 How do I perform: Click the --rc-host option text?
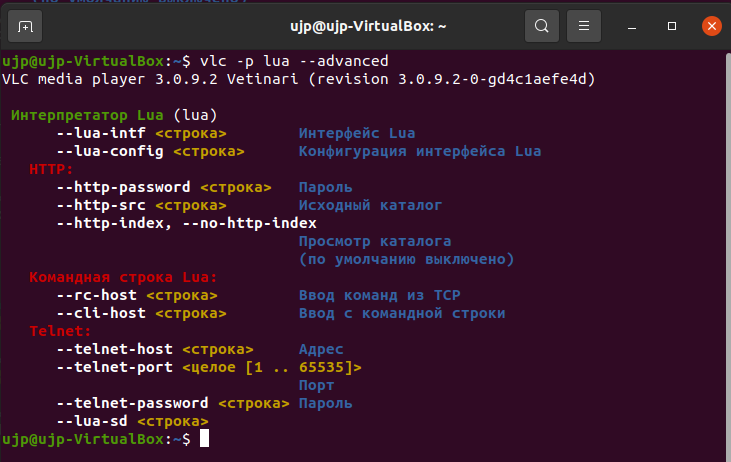pyautogui.click(x=97, y=295)
